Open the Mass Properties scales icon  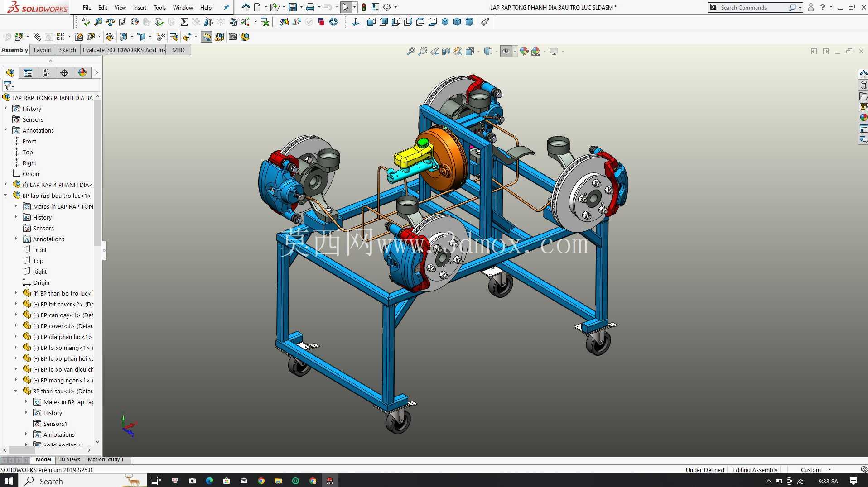pyautogui.click(x=111, y=22)
